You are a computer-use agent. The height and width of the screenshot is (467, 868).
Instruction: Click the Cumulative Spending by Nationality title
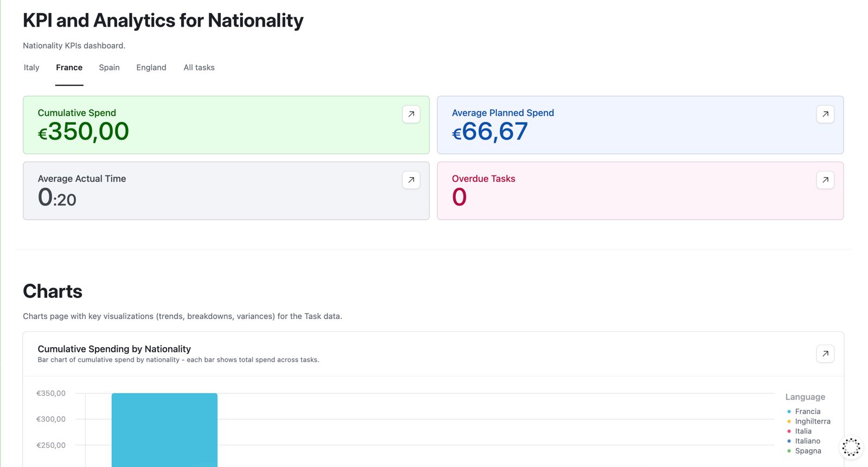coord(114,349)
